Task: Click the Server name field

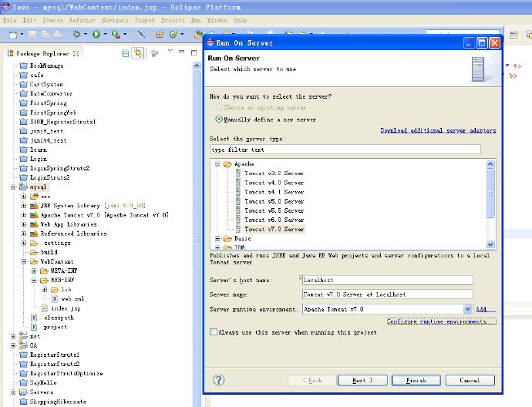Action: click(x=388, y=294)
